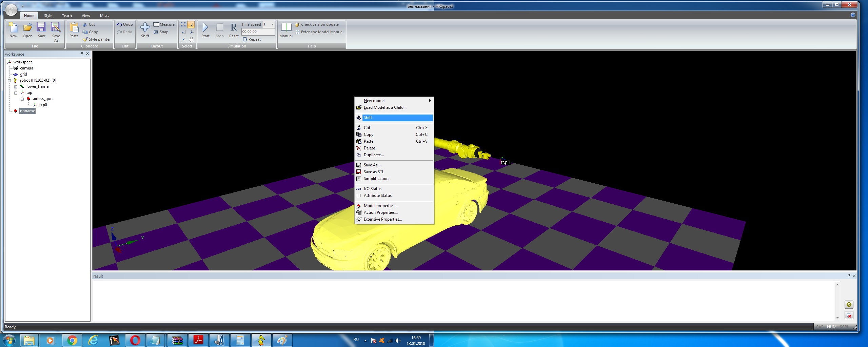
Task: Undo the last action
Action: point(125,24)
